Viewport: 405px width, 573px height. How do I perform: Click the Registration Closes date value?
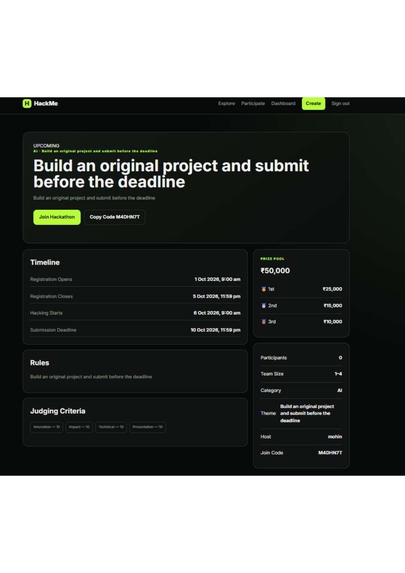(x=217, y=296)
